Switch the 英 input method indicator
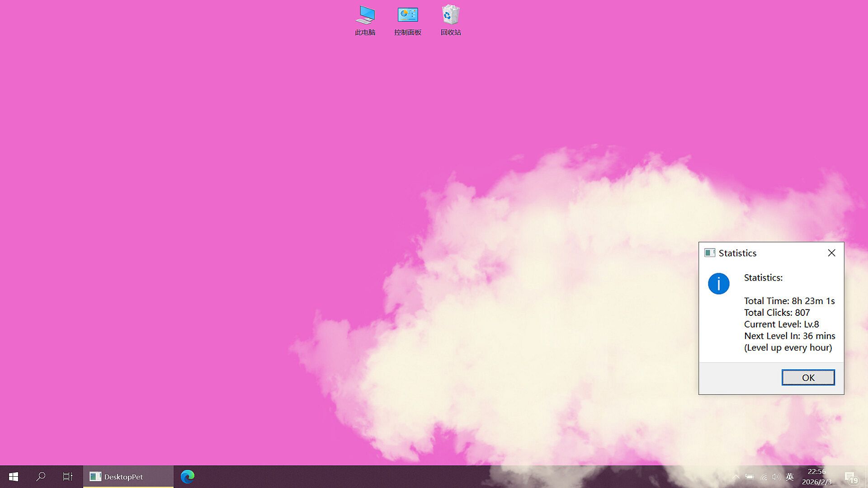The width and height of the screenshot is (868, 488). click(x=790, y=477)
